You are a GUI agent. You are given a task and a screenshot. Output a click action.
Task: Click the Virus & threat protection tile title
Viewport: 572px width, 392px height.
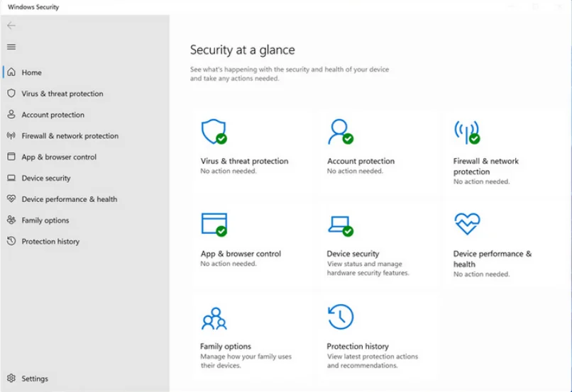(244, 161)
